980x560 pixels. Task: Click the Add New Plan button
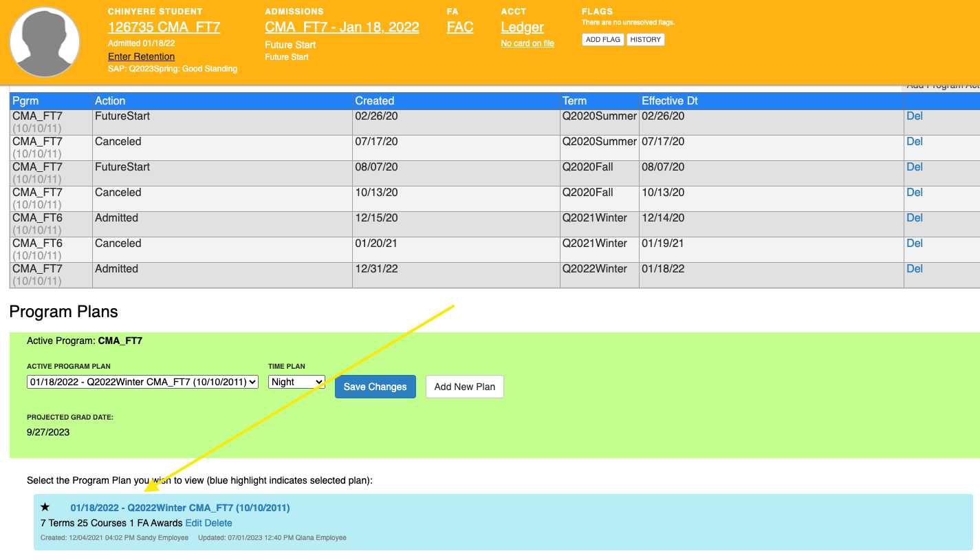[464, 387]
